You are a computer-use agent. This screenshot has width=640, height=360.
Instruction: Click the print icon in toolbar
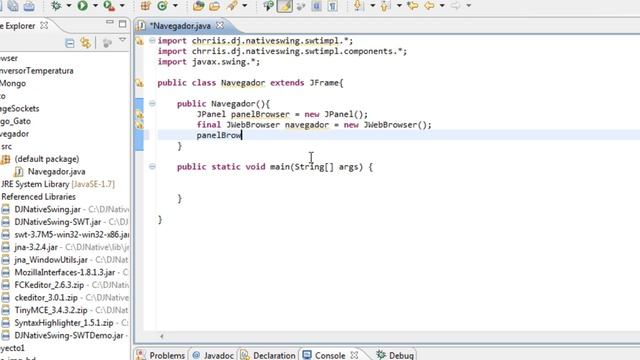point(29,5)
